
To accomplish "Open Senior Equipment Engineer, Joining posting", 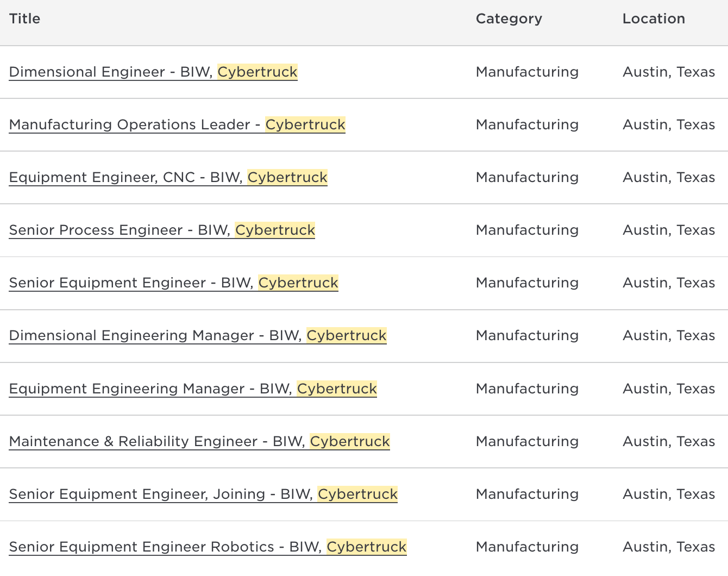I will point(203,494).
